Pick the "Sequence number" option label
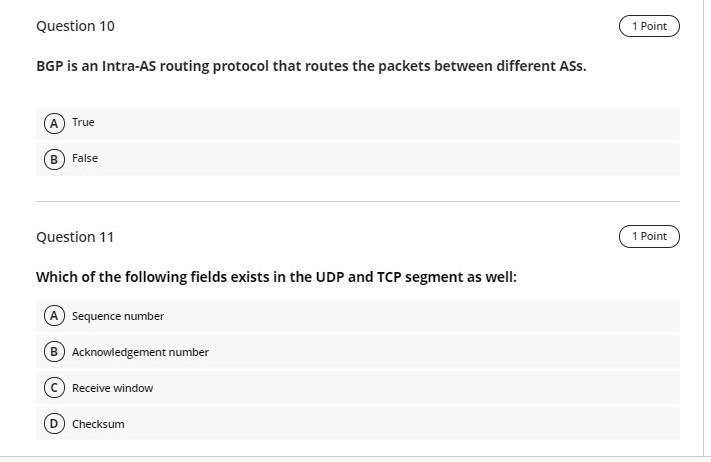Image resolution: width=711 pixels, height=462 pixels. (x=118, y=316)
